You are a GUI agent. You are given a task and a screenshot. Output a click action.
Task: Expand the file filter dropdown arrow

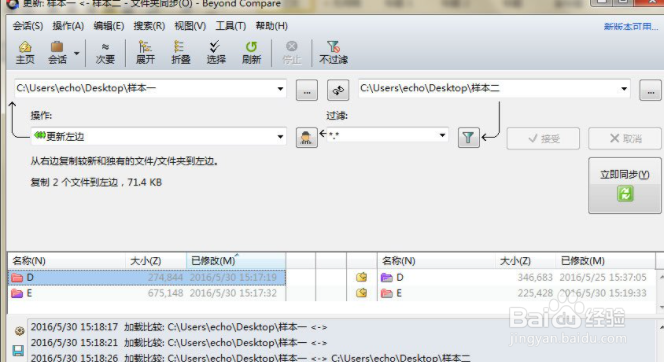coord(442,135)
